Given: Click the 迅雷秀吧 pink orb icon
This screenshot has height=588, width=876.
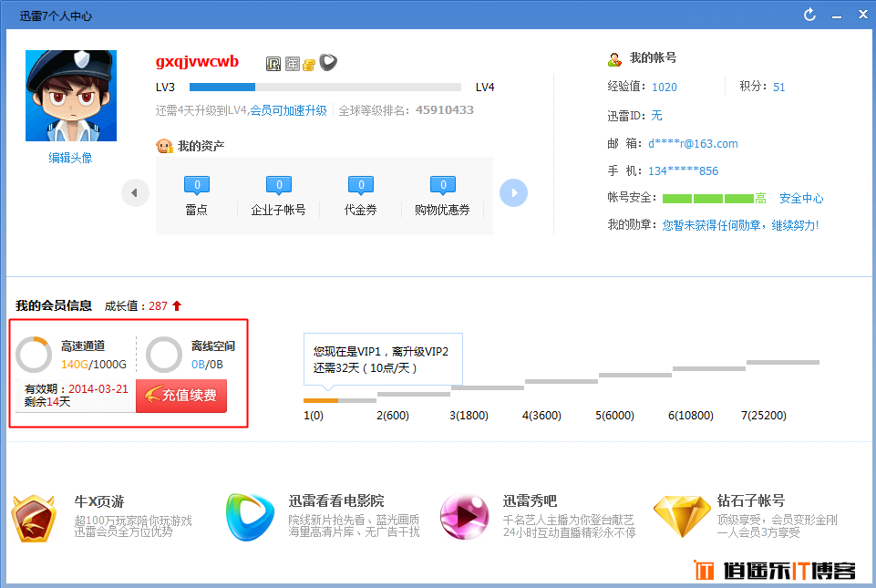Looking at the screenshot, I should click(464, 517).
